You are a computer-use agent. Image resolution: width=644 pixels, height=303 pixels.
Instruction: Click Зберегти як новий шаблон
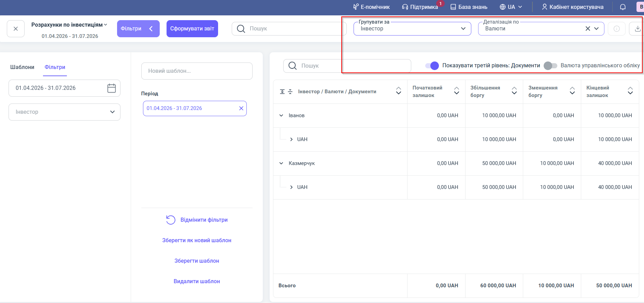click(x=197, y=240)
